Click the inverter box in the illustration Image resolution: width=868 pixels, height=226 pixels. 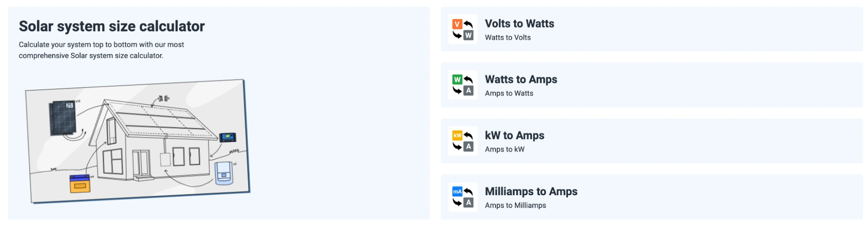224,173
